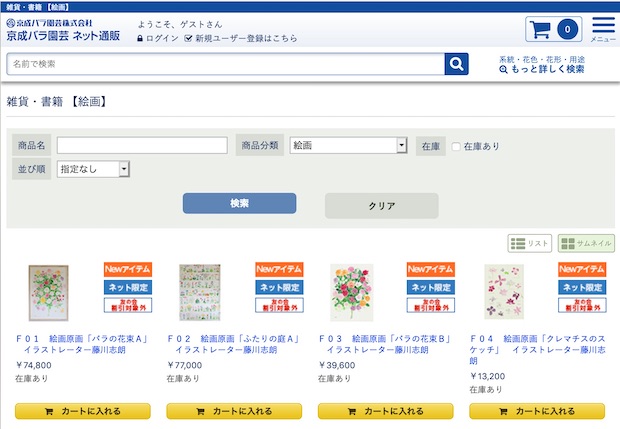The height and width of the screenshot is (429, 620).
Task: Click the price ¥74,800
Action: click(x=34, y=365)
